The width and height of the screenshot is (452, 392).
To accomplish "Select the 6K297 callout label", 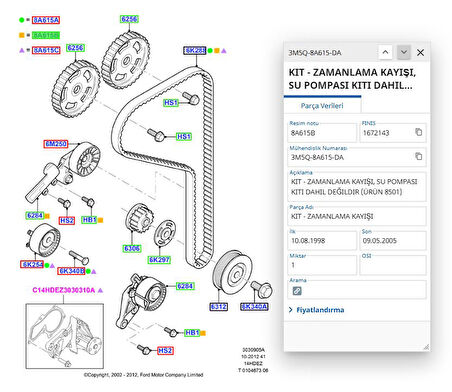I will coord(159,260).
